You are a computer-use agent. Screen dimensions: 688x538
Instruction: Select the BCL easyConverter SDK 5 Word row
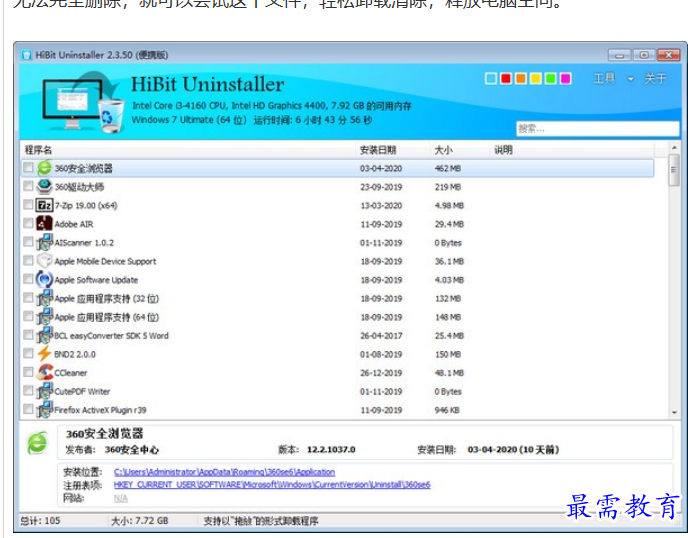pos(337,336)
